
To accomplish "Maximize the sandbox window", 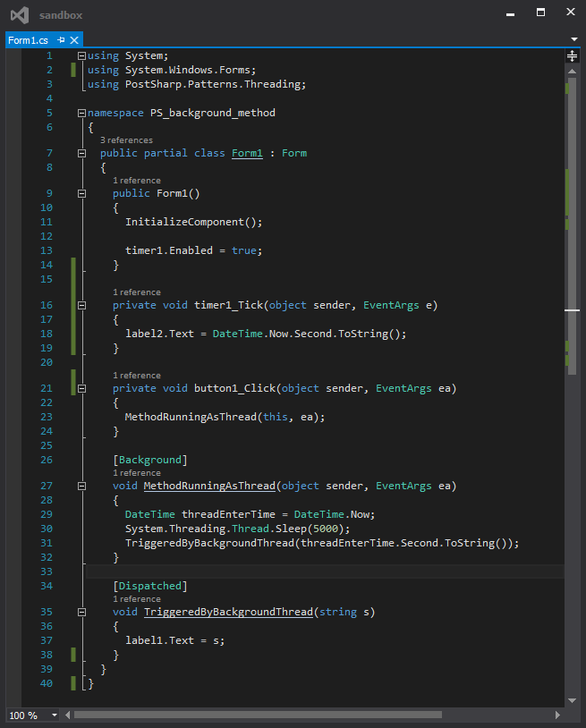I will [x=540, y=13].
